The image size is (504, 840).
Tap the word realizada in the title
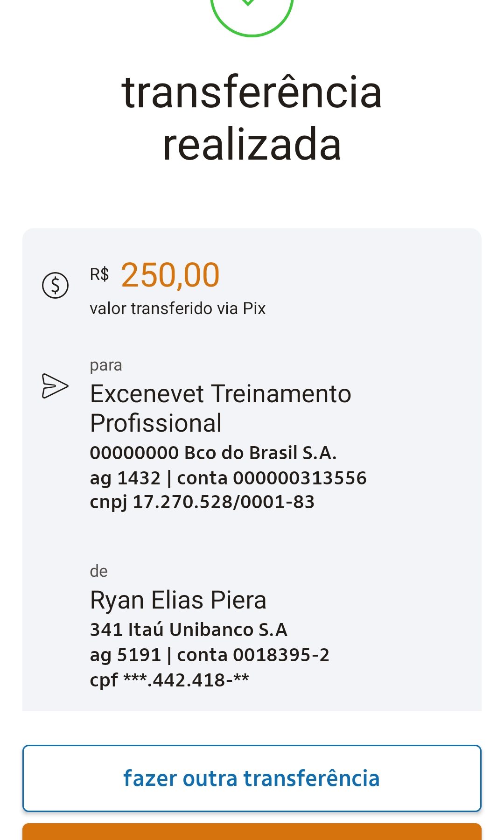click(x=252, y=145)
